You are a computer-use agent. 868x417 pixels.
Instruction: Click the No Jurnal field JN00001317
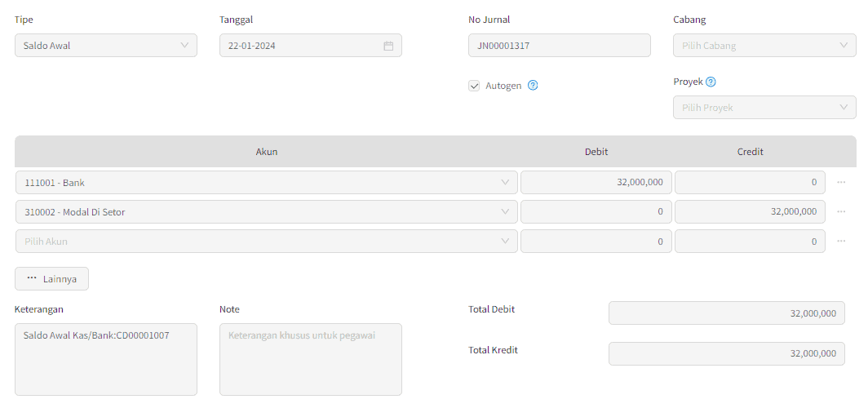(559, 46)
